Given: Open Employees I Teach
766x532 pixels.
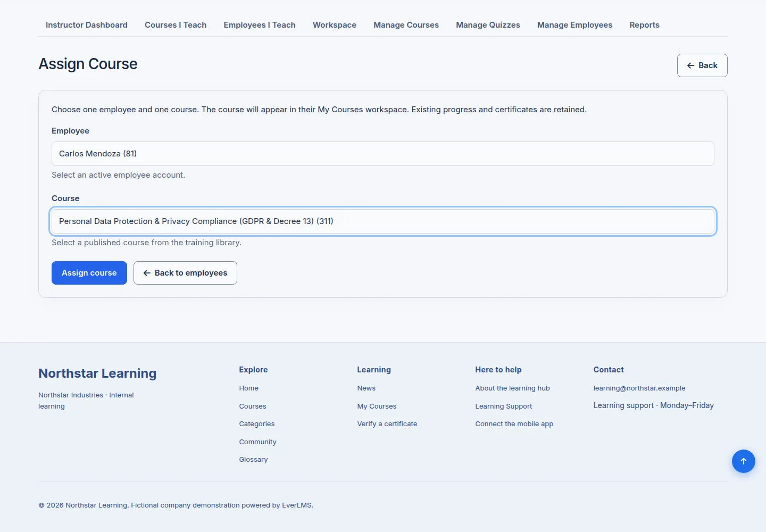Looking at the screenshot, I should coord(260,25).
